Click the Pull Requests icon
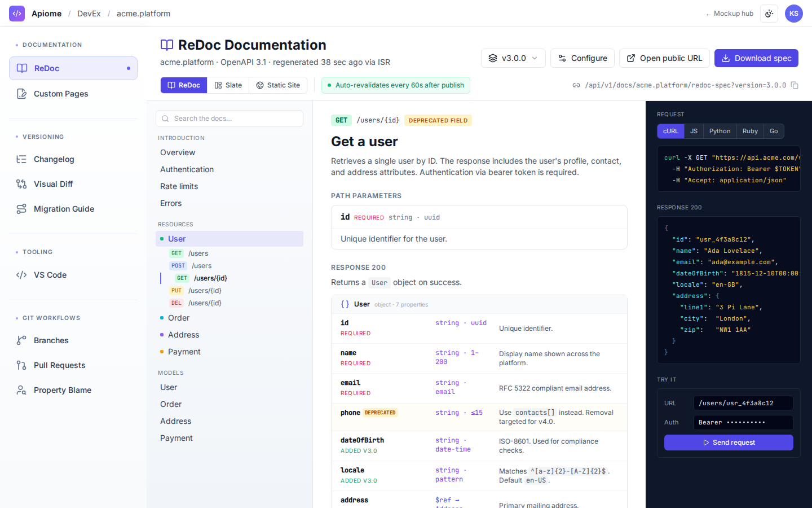This screenshot has height=508, width=812. pos(21,365)
